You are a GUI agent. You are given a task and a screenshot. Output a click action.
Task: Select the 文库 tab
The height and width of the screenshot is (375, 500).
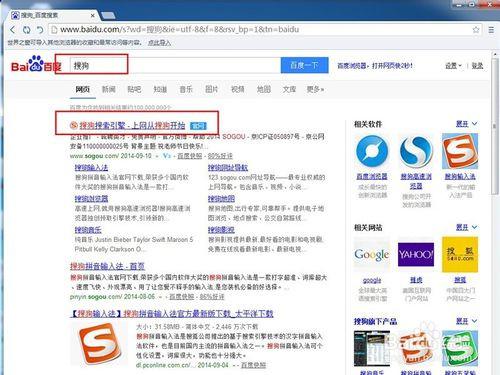pyautogui.click(x=289, y=89)
